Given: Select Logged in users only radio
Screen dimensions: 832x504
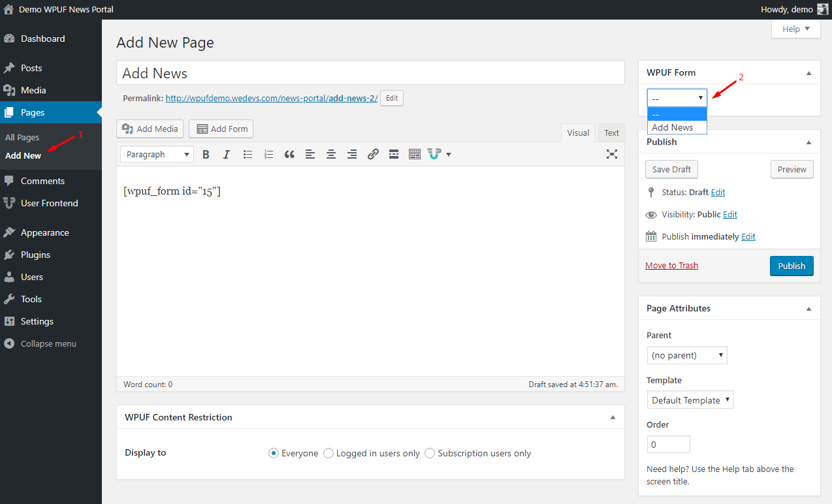Looking at the screenshot, I should tap(328, 453).
